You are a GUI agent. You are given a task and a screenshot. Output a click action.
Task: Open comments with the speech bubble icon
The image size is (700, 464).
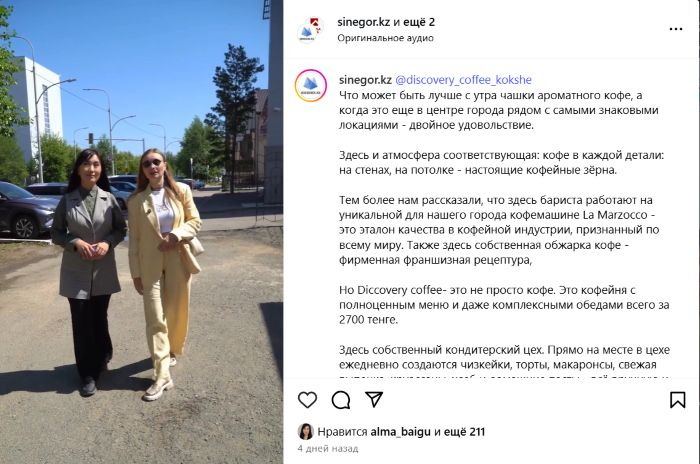tap(341, 400)
